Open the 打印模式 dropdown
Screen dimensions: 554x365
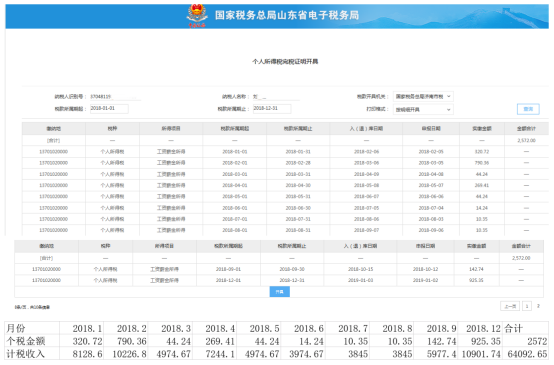[x=423, y=110]
